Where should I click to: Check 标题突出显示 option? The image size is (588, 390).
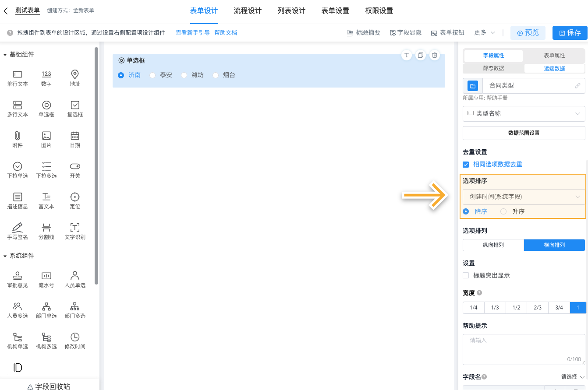tap(466, 275)
